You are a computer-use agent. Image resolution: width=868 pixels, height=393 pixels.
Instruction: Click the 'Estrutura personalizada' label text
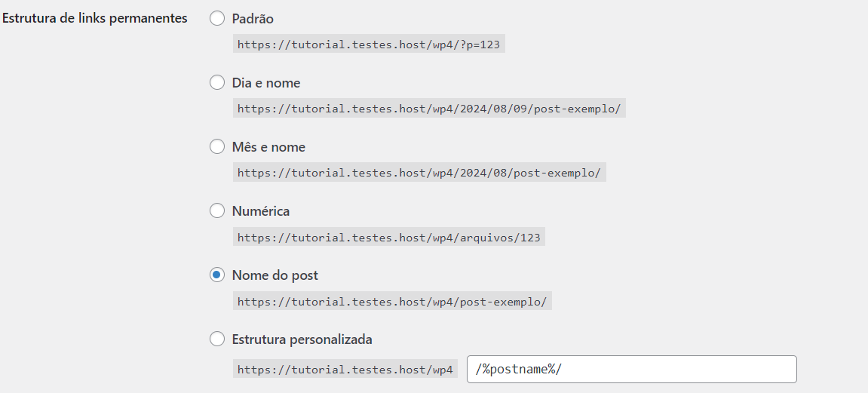[302, 339]
